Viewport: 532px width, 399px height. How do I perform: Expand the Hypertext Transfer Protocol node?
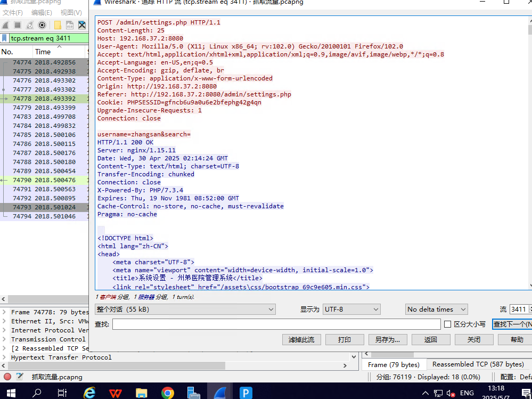click(4, 357)
